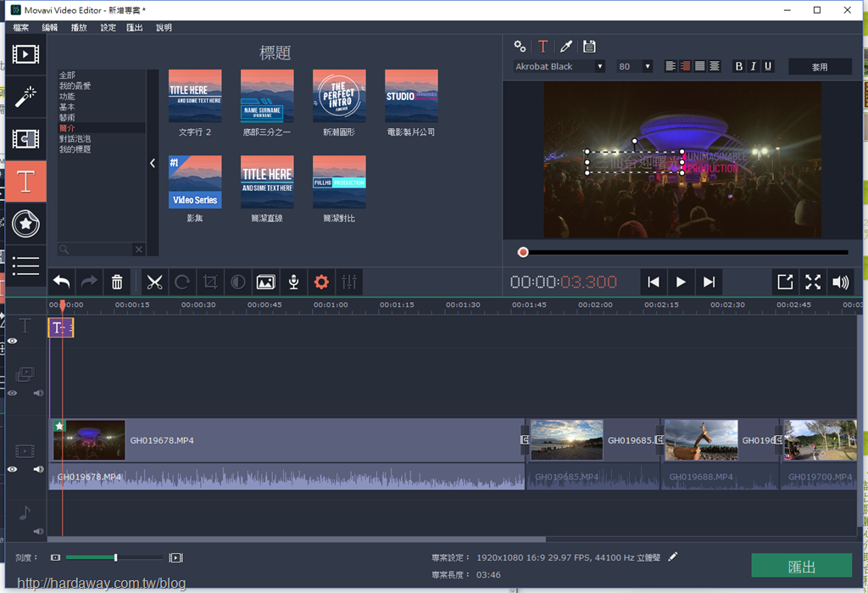Rotate the clip with rotate icon

(182, 283)
